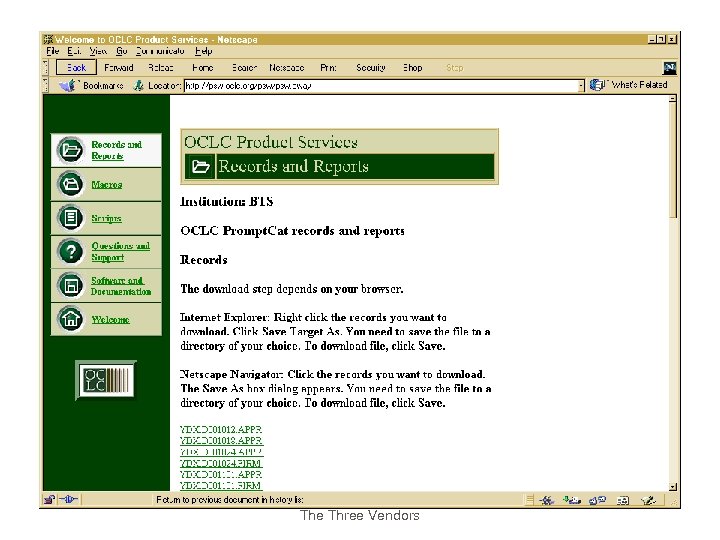This screenshot has width=720, height=540.
Task: Click the security lock icon in status bar
Action: 49,500
